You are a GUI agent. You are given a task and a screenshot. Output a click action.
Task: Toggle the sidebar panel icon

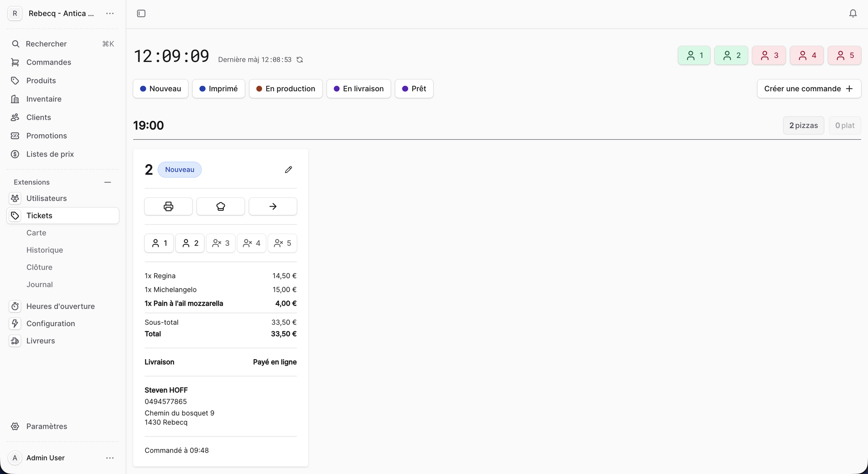pyautogui.click(x=141, y=14)
